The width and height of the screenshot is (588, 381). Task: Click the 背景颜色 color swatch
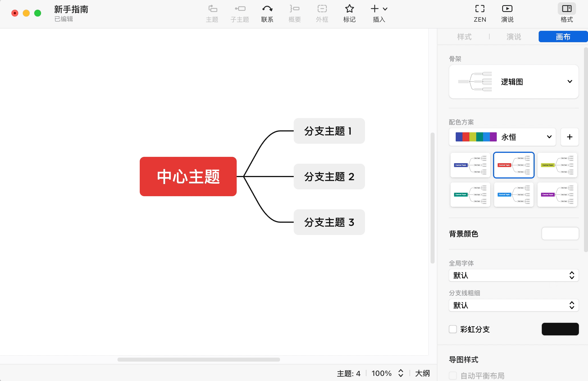click(560, 233)
